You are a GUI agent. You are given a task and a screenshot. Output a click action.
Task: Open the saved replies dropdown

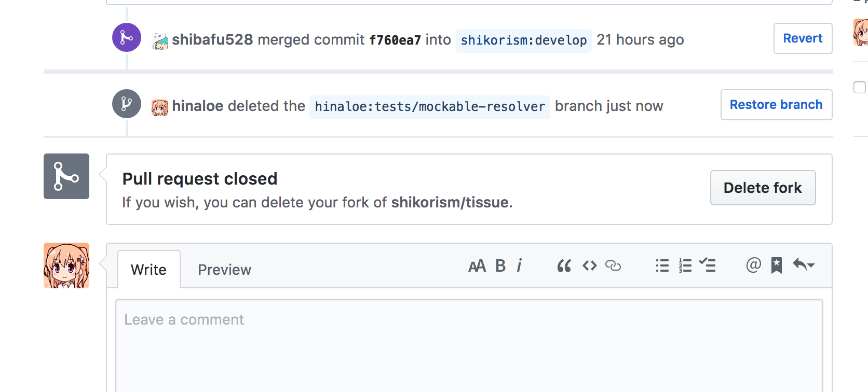pyautogui.click(x=804, y=265)
